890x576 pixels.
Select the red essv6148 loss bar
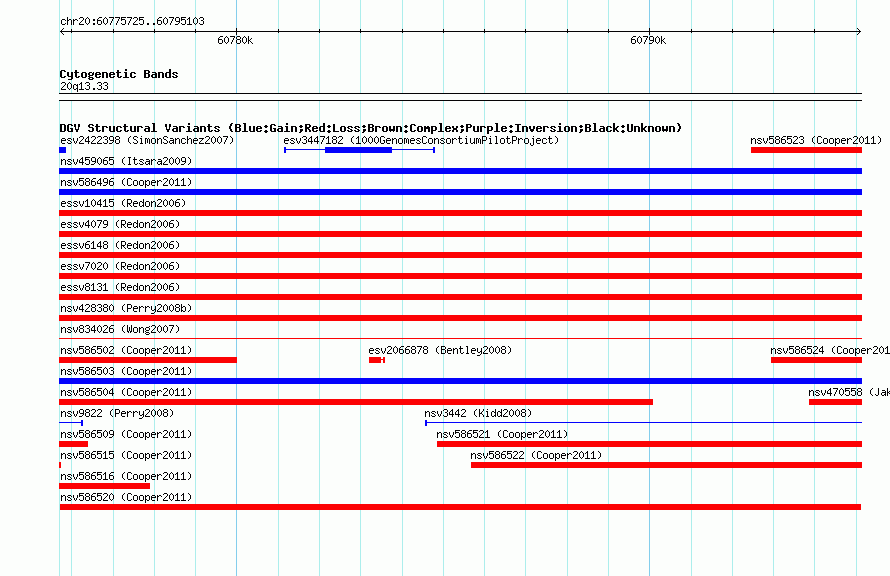(x=460, y=255)
